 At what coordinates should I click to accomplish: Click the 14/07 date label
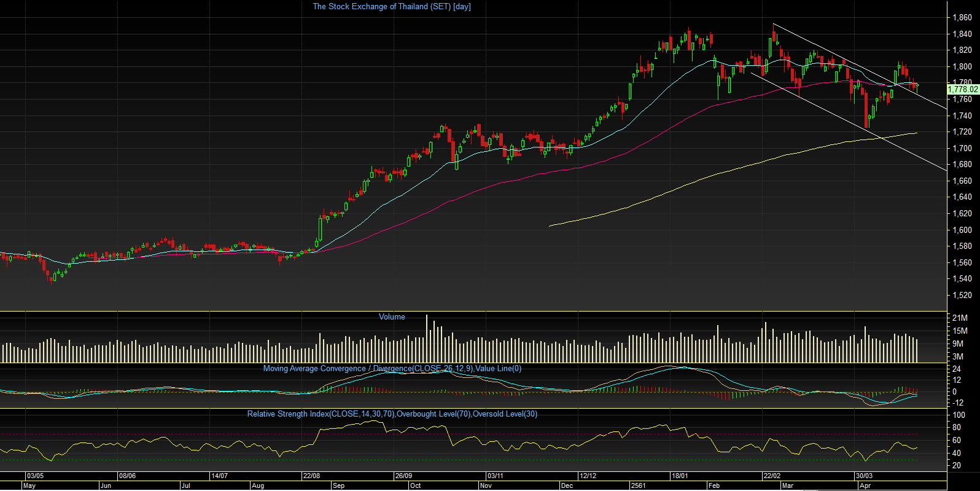click(x=219, y=476)
